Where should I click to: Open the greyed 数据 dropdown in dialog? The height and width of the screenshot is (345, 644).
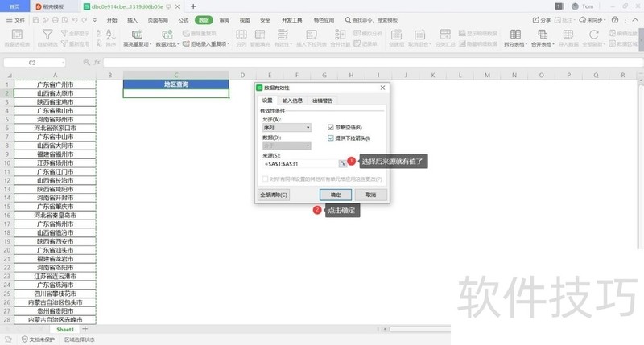(287, 146)
